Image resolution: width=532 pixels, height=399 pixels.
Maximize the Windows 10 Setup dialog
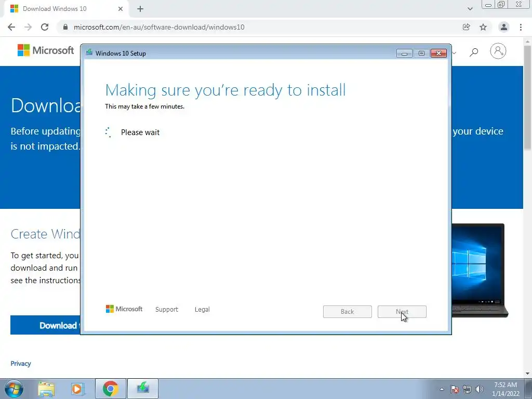pos(421,54)
